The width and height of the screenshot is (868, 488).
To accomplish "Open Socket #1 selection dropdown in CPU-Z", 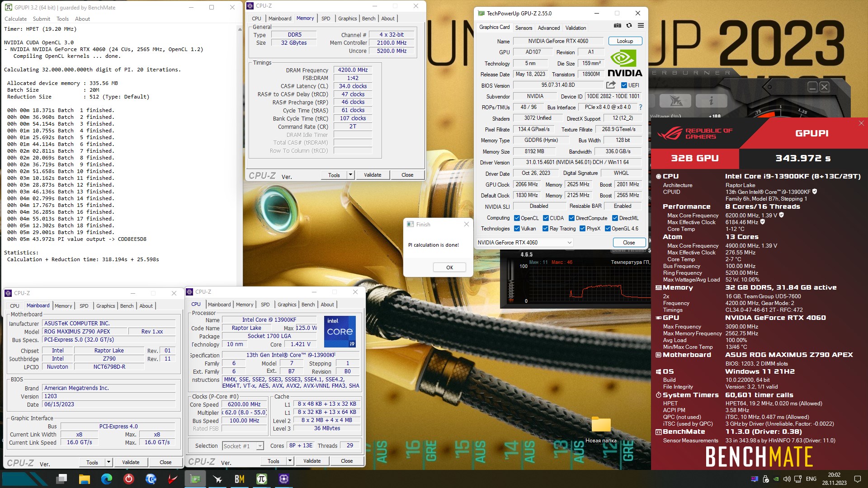I will click(x=243, y=446).
